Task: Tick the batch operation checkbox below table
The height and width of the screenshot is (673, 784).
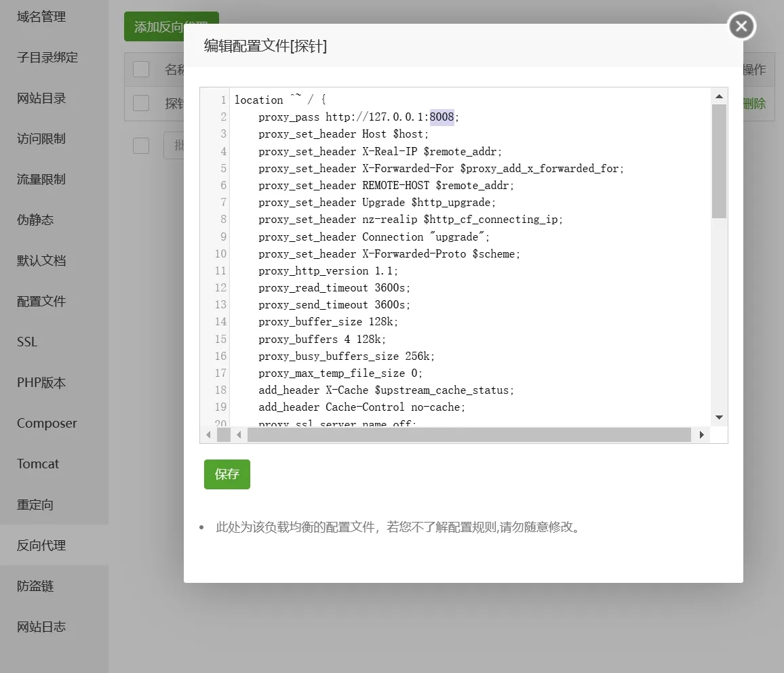Action: (x=141, y=145)
